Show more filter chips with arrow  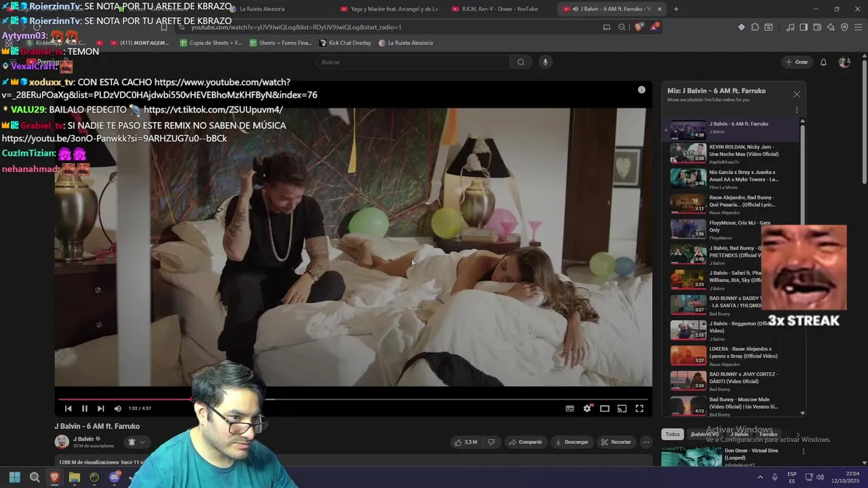tap(797, 434)
